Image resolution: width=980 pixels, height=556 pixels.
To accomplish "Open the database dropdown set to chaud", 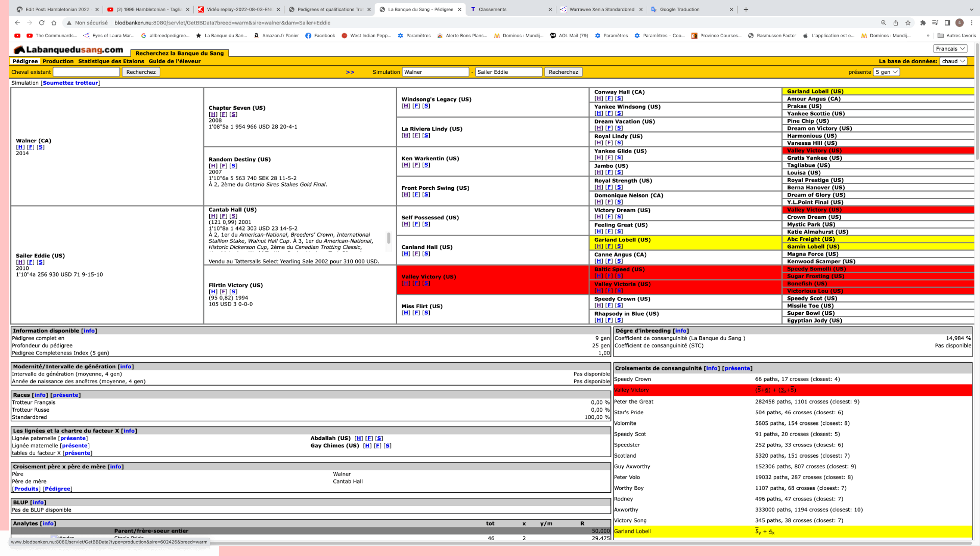I will 953,61.
